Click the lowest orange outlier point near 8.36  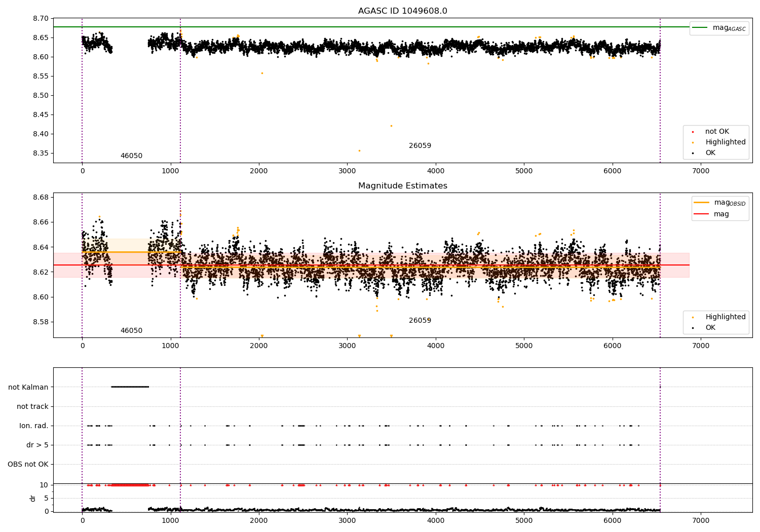click(359, 150)
